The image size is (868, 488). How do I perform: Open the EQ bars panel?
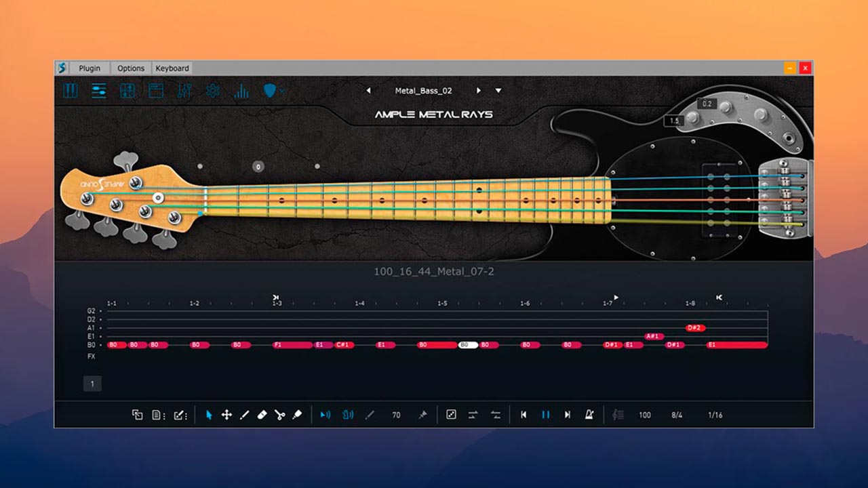click(241, 89)
